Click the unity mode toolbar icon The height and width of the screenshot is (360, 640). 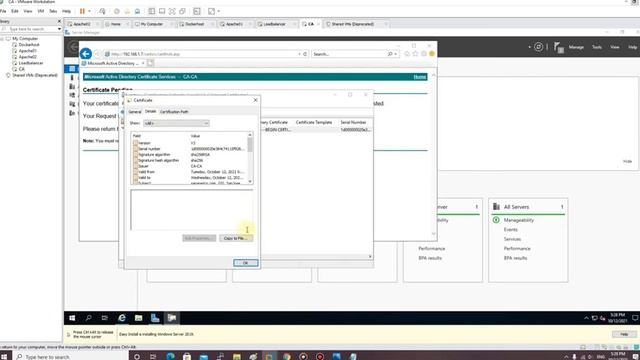click(x=182, y=11)
